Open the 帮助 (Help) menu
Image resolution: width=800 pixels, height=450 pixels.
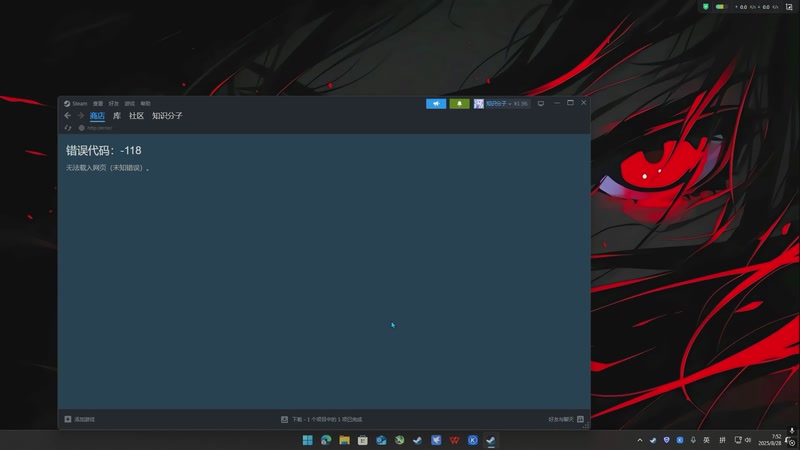pyautogui.click(x=145, y=104)
